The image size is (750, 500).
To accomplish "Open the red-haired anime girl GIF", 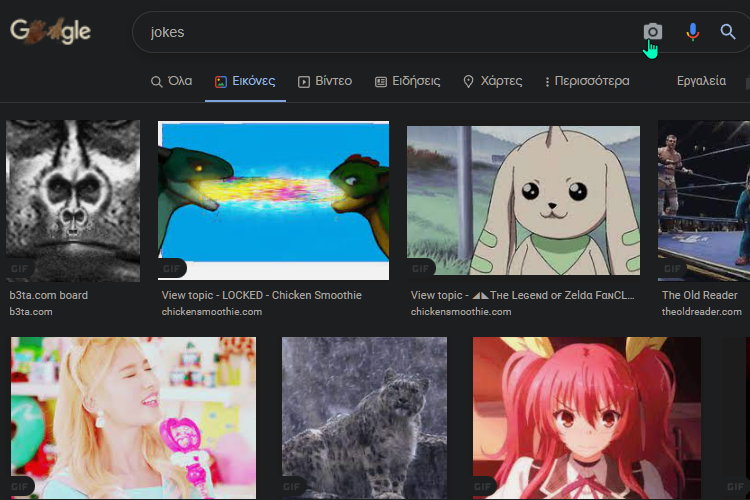I will pos(587,418).
